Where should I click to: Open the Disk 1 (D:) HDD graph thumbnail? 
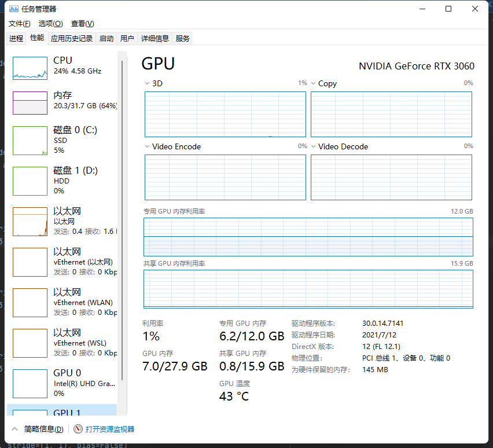[30, 181]
